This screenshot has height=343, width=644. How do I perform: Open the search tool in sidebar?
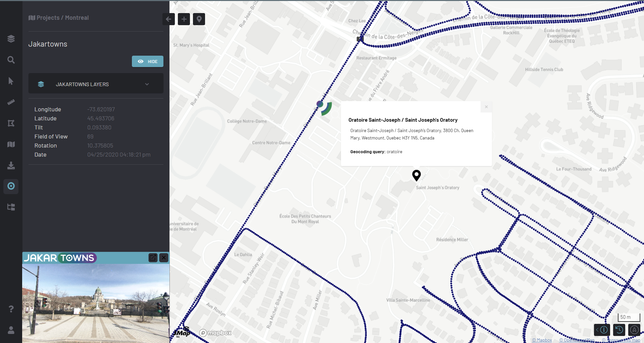pyautogui.click(x=11, y=60)
